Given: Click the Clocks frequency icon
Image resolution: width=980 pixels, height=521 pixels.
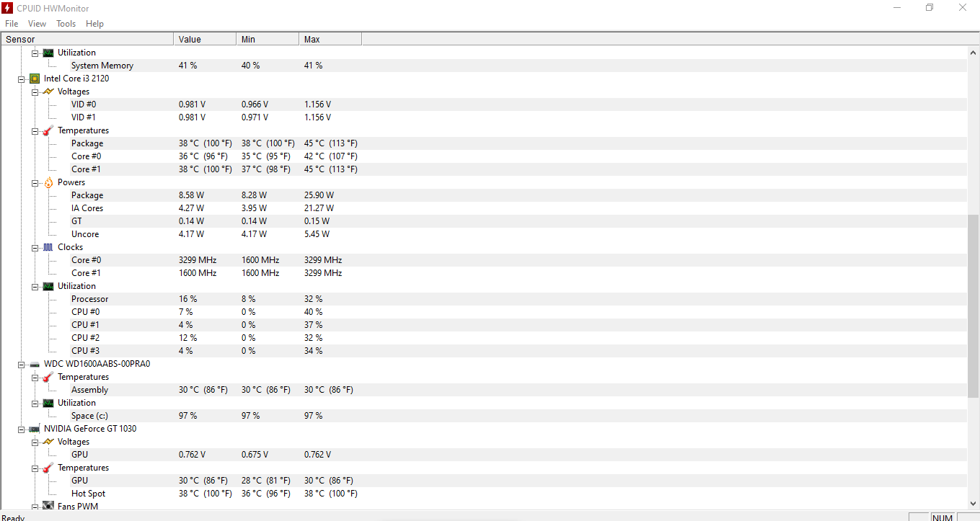Looking at the screenshot, I should tap(48, 247).
